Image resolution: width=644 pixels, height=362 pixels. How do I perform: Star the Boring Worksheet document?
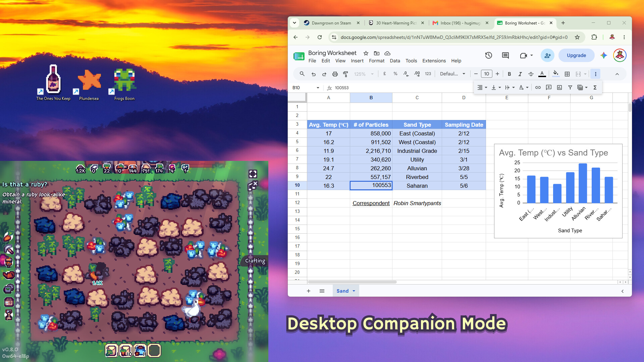click(366, 53)
